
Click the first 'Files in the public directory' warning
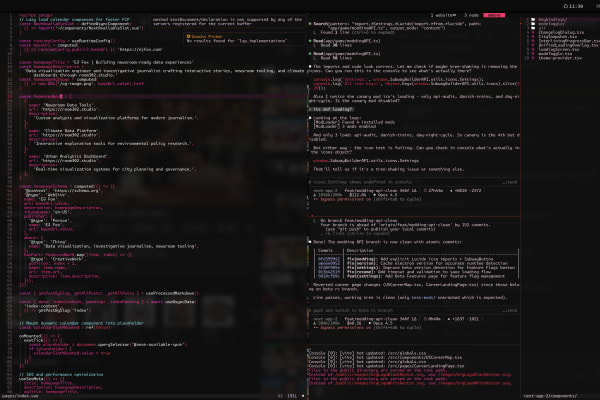point(377,370)
